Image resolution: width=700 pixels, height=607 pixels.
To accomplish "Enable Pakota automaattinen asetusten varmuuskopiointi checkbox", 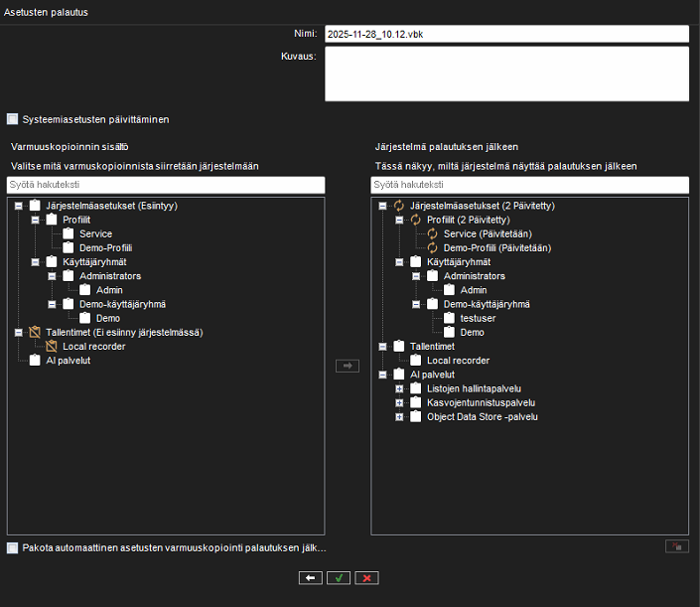I will [13, 548].
